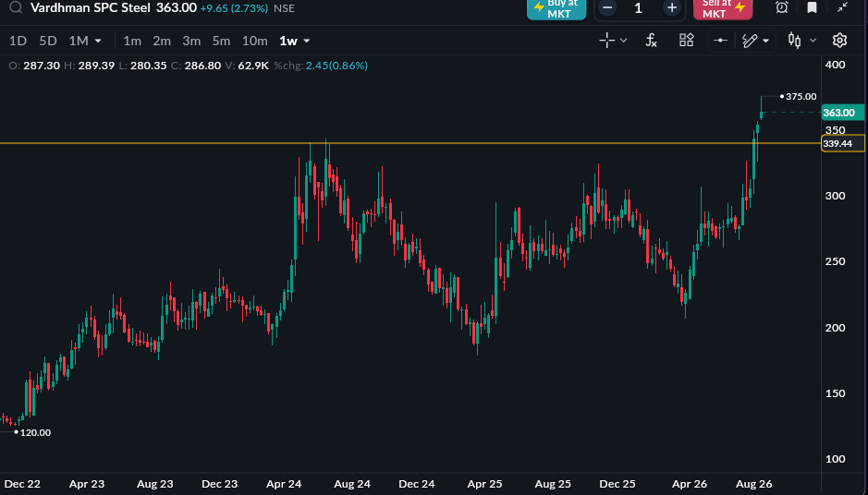The image size is (868, 495).
Task: Switch to 5m interval
Action: [x=222, y=41]
